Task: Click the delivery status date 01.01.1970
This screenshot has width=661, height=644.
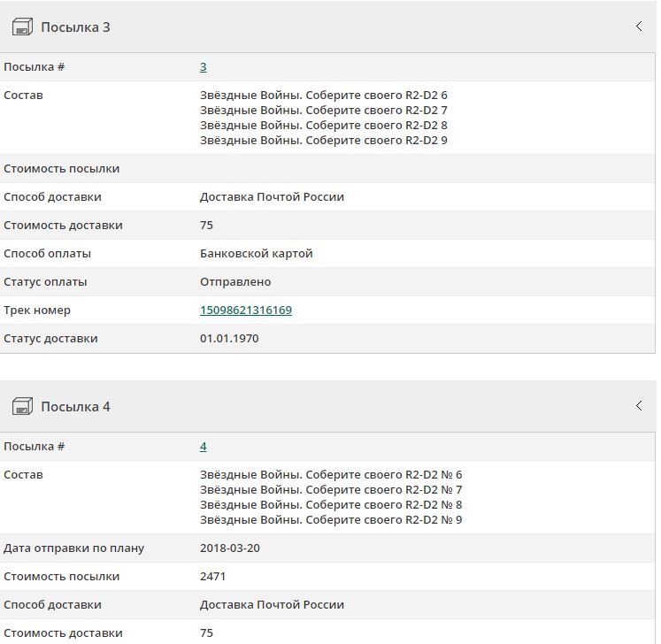Action: pyautogui.click(x=229, y=339)
